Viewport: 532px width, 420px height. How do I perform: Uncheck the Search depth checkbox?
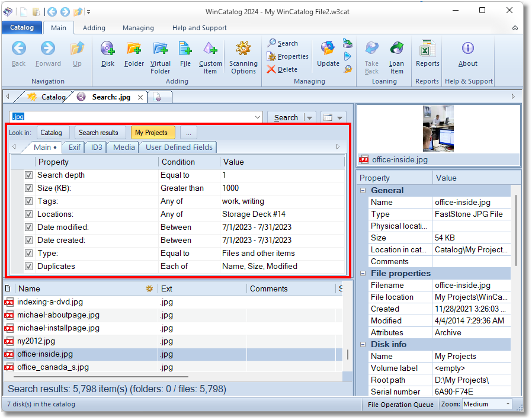point(28,175)
